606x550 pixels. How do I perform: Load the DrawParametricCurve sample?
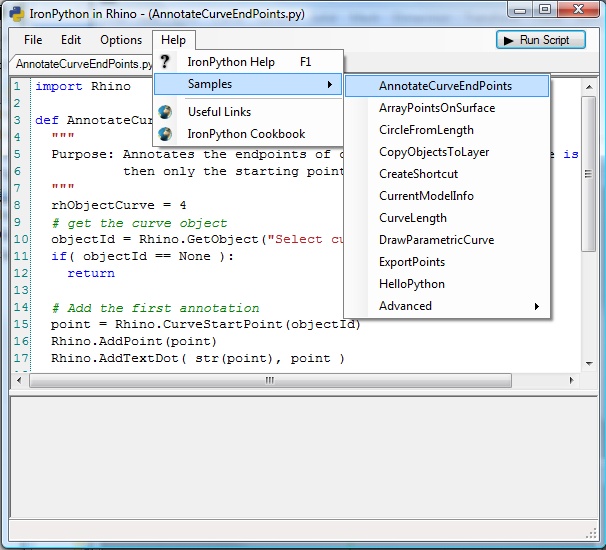point(447,240)
